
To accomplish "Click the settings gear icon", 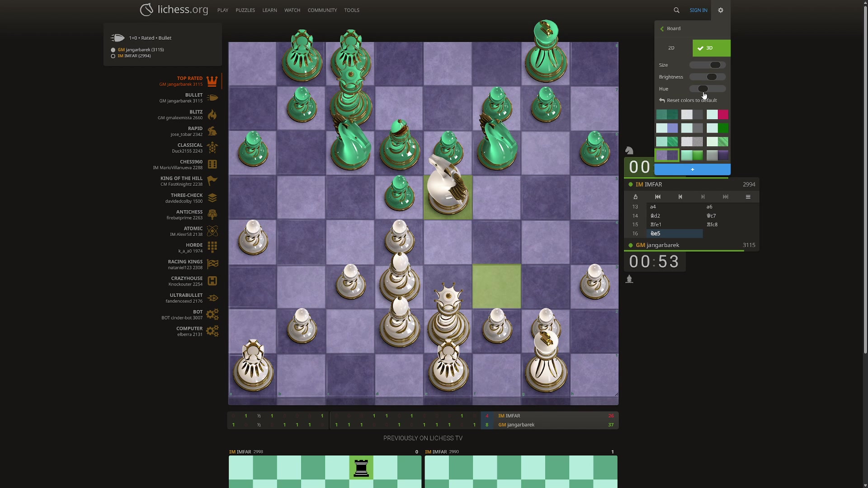I will (721, 10).
